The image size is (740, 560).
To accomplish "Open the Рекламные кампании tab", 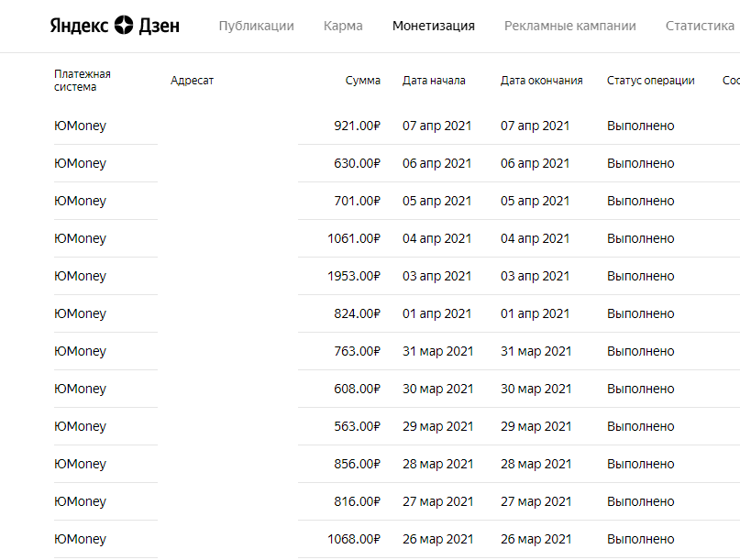I will (570, 26).
